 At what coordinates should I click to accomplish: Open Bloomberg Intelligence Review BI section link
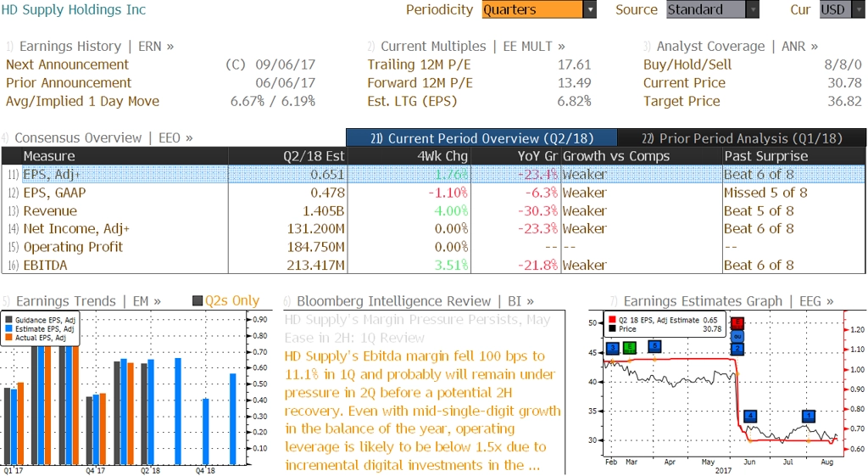click(409, 301)
